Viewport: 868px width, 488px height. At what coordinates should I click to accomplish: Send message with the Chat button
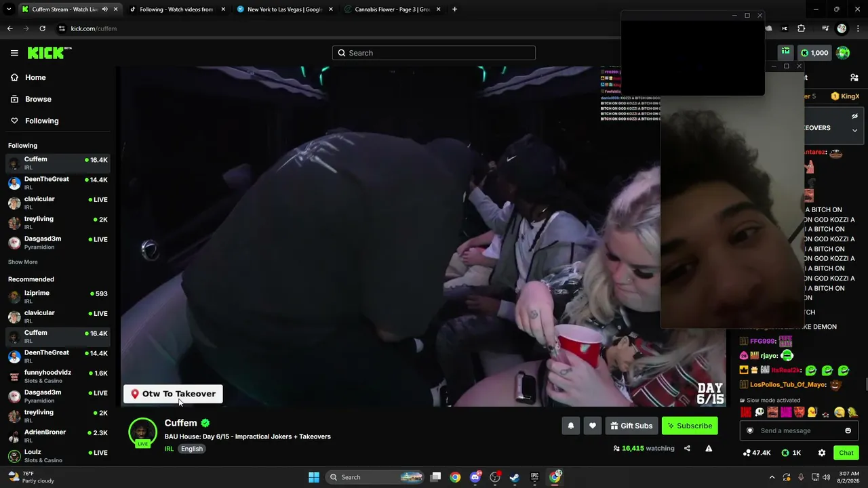pyautogui.click(x=846, y=453)
